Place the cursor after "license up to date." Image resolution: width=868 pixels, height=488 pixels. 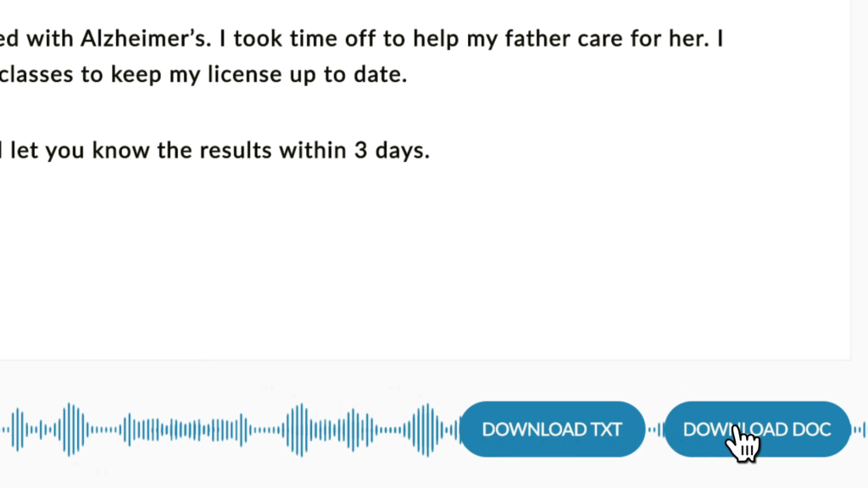[409, 75]
